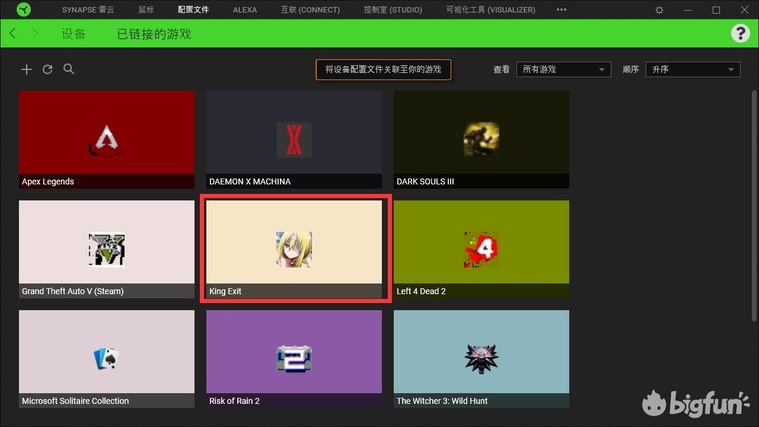Select the 配置文件 tab

point(193,10)
